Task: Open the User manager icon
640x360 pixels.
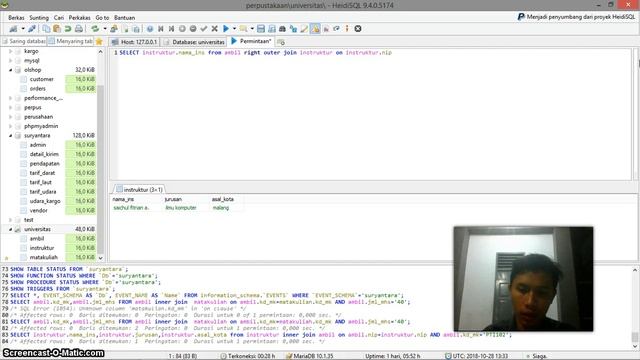Action: coord(114,29)
